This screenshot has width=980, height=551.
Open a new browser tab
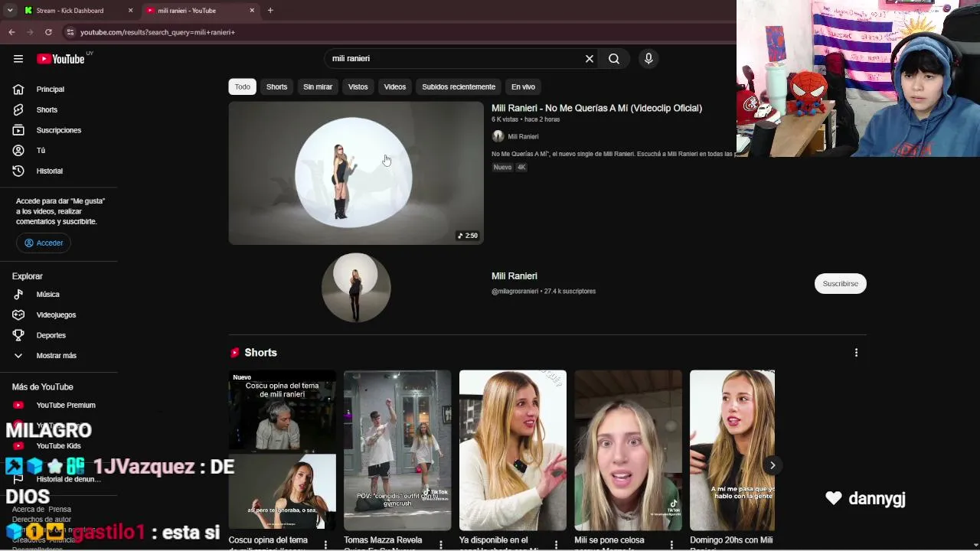point(270,11)
